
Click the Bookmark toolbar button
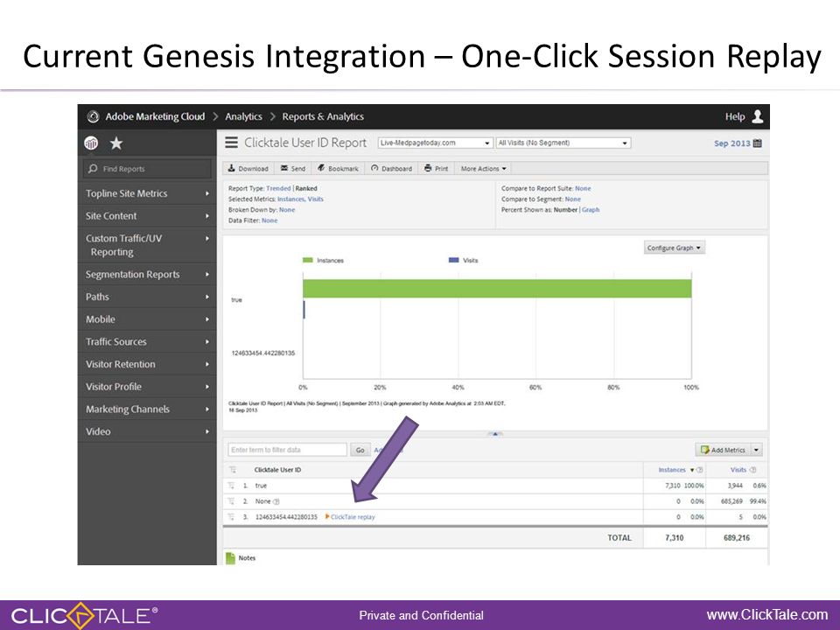[x=338, y=168]
